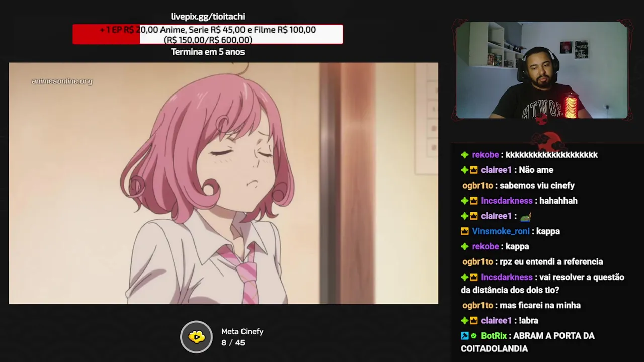Click the 'Termina em 5 anos' text
Image resolution: width=644 pixels, height=362 pixels.
click(x=208, y=52)
